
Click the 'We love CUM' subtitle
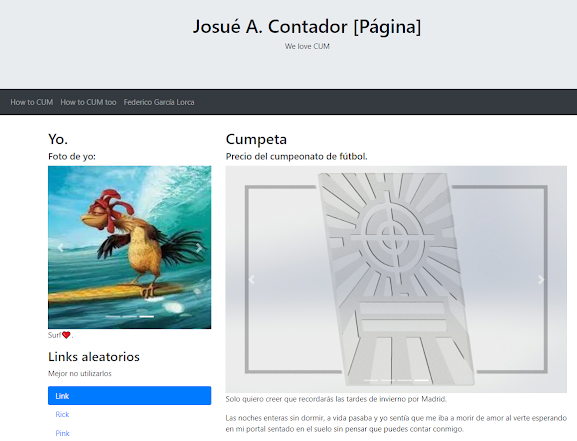point(307,46)
